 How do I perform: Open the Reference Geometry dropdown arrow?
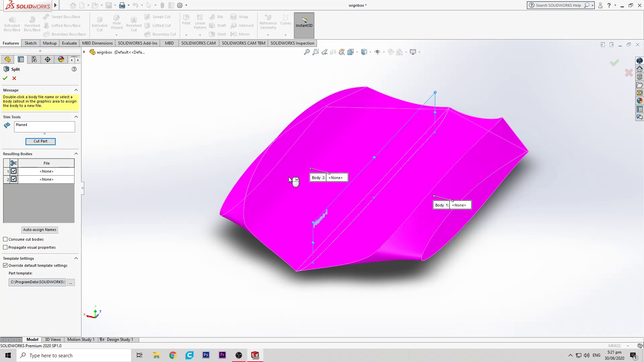pyautogui.click(x=268, y=35)
